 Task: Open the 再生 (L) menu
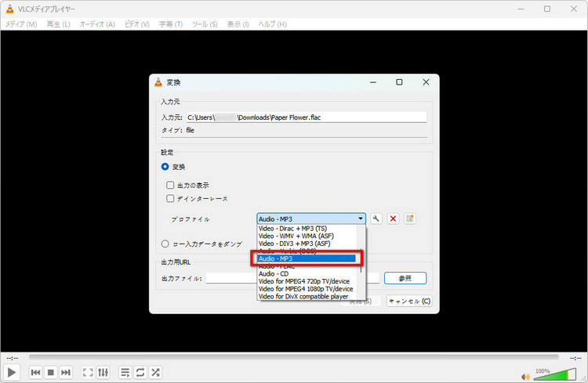tap(59, 24)
